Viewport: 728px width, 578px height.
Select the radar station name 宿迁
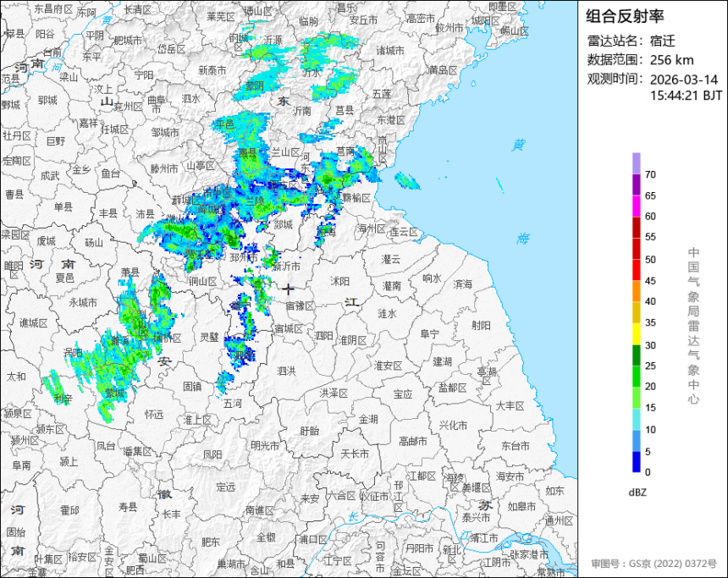point(662,41)
